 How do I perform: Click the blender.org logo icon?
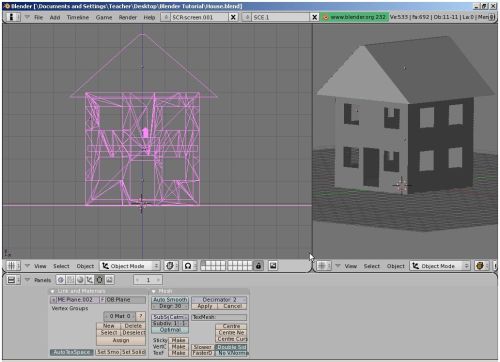coord(326,17)
